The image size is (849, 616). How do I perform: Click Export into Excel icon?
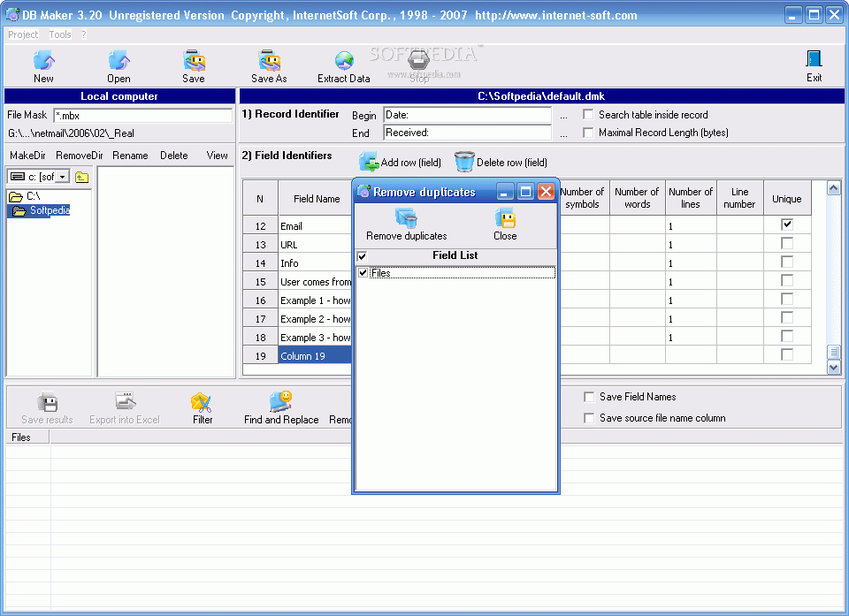point(125,402)
